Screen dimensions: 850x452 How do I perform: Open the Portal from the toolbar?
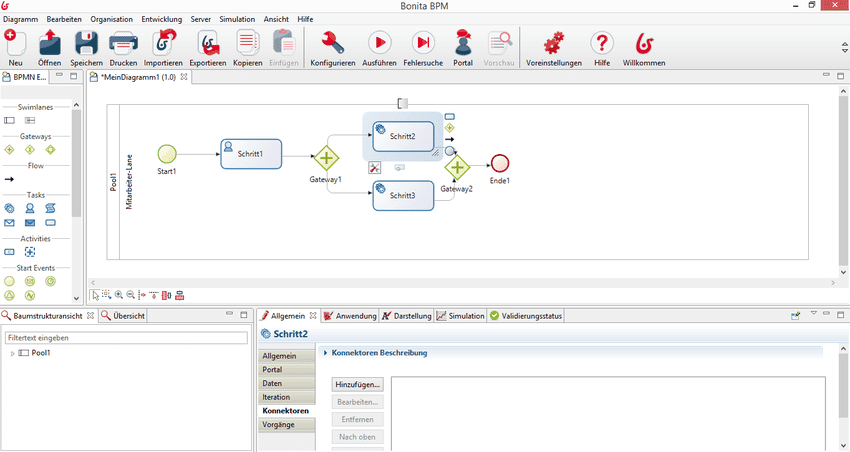point(463,43)
